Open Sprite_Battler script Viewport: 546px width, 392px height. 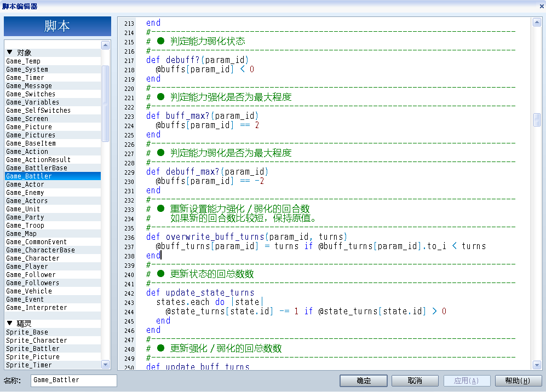tap(53, 349)
